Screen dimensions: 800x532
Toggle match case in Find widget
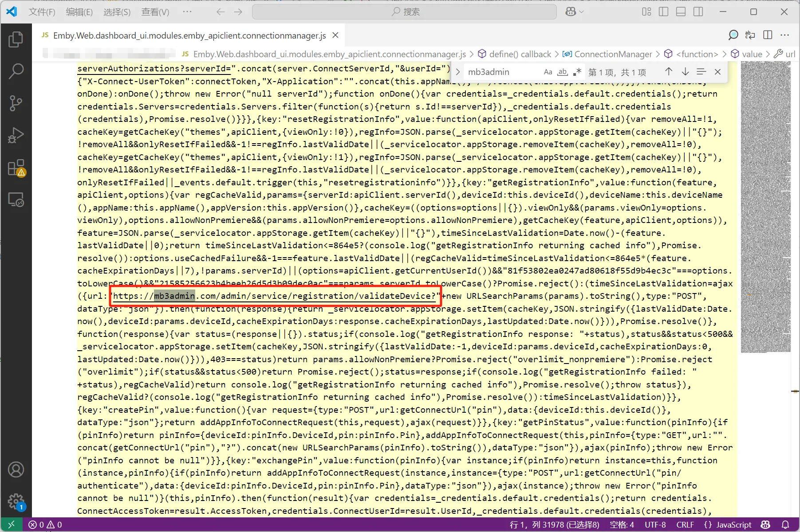[548, 71]
